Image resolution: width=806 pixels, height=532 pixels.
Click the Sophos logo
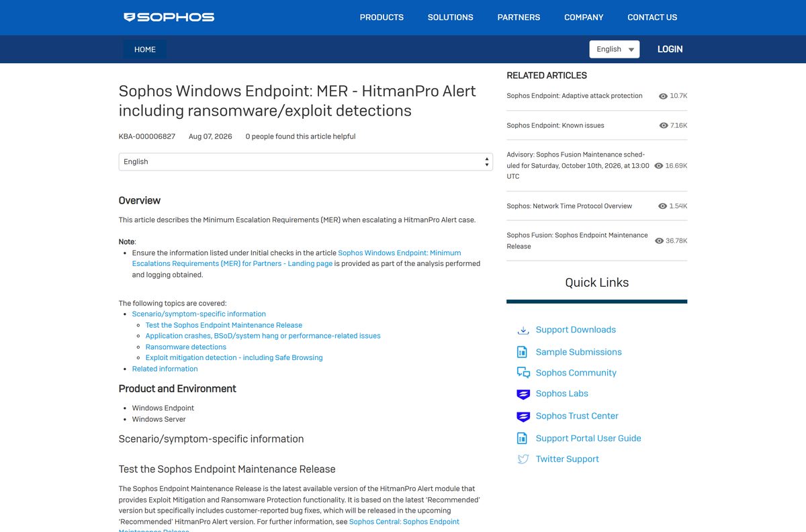pos(169,17)
